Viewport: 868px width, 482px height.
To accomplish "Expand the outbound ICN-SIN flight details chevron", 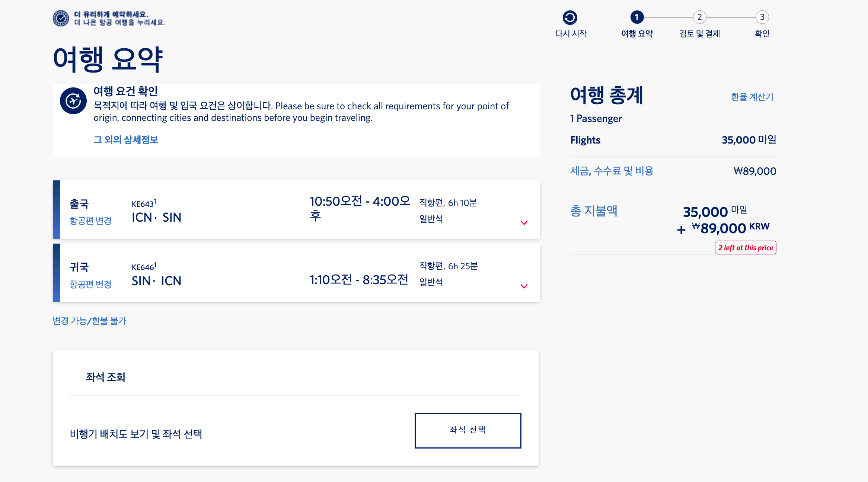I will 524,223.
